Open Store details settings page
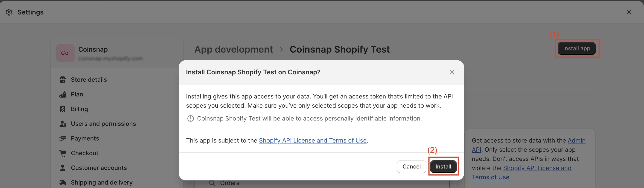The width and height of the screenshot is (644, 188). point(89,80)
